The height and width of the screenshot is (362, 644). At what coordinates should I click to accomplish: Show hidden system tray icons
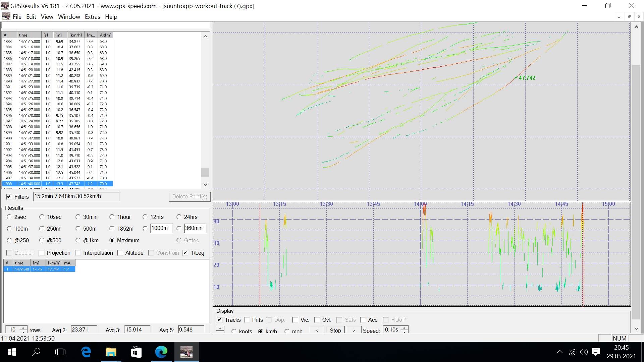click(x=559, y=352)
